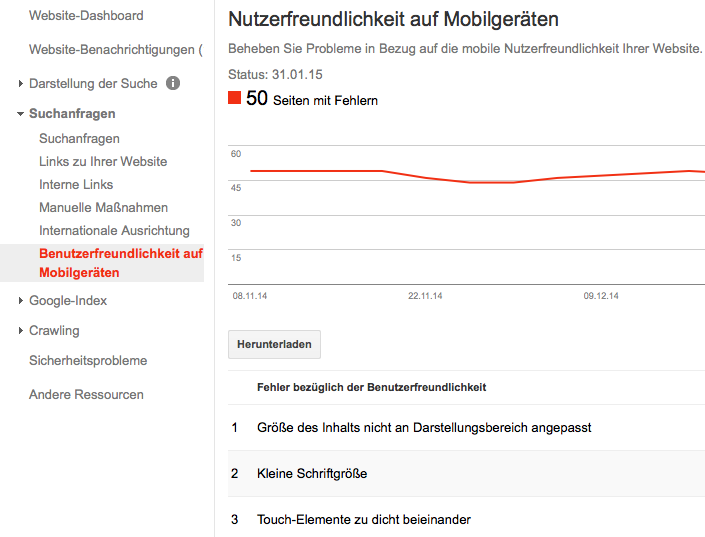Open Sicherheitsprobleme
The width and height of the screenshot is (705, 537).
point(88,361)
